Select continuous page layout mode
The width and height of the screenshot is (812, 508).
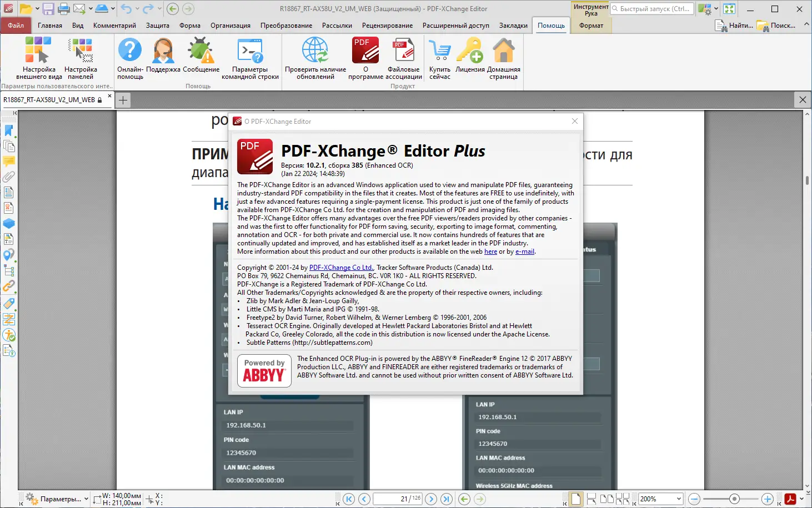click(x=591, y=499)
